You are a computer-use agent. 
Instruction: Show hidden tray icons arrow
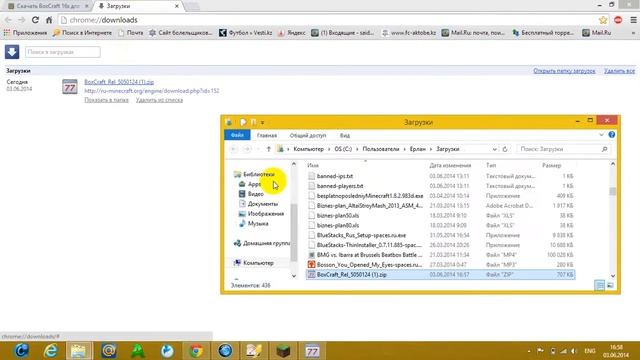529,351
